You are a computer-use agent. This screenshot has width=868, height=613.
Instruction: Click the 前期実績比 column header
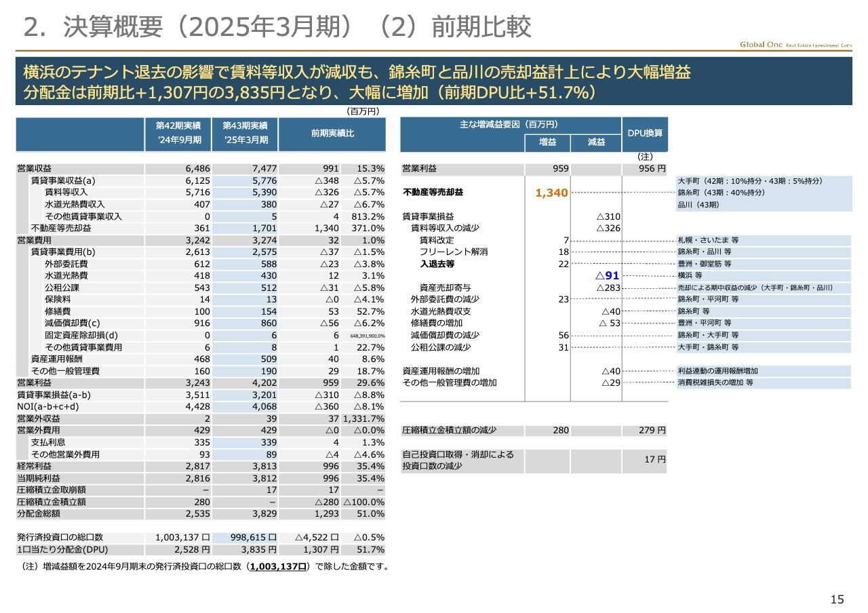point(332,134)
